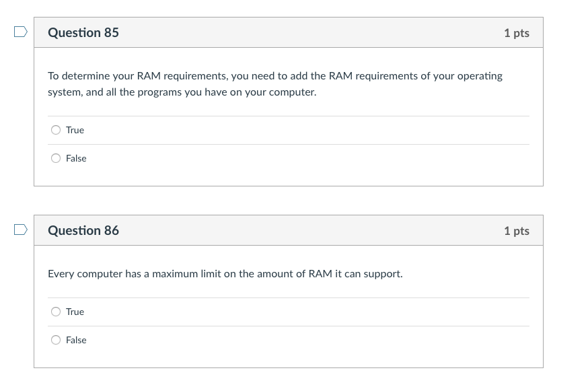The image size is (588, 387).
Task: Flag Question 86 for review
Action: (21, 230)
